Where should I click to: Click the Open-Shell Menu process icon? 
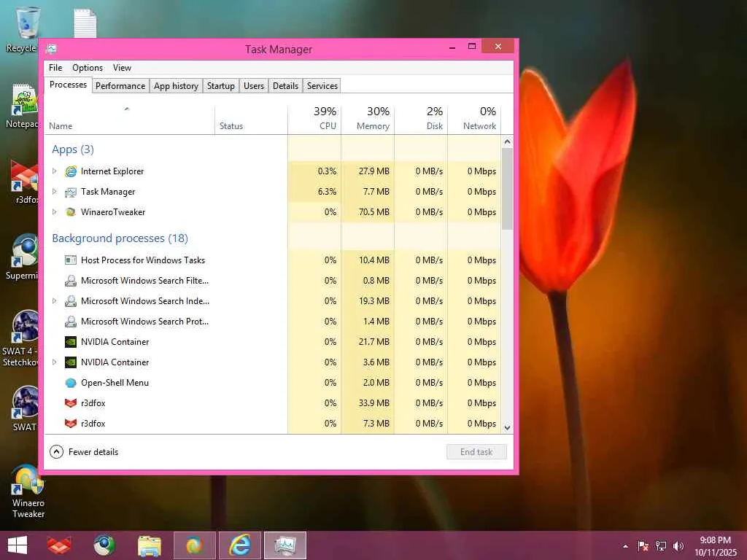71,383
